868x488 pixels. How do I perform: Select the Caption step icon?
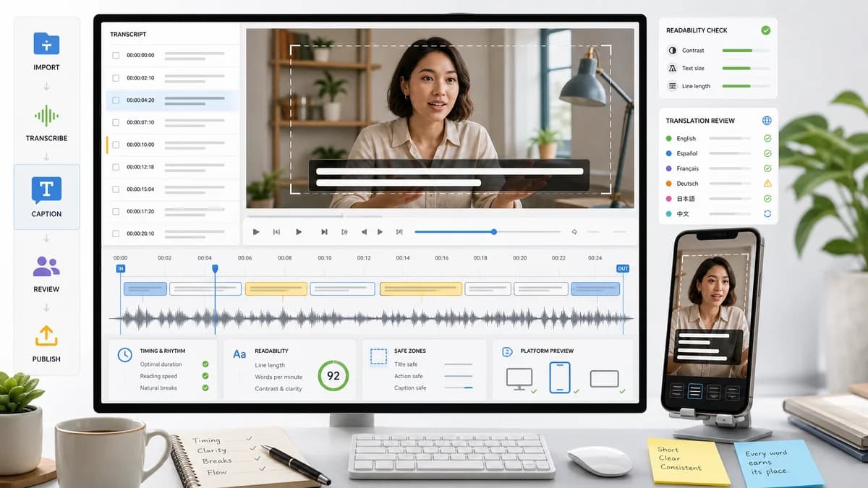(46, 190)
